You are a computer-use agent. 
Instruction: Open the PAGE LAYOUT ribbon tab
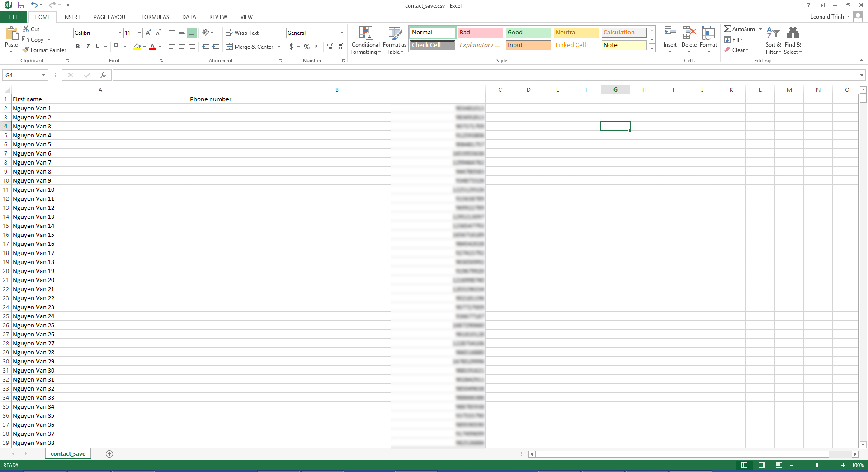111,17
